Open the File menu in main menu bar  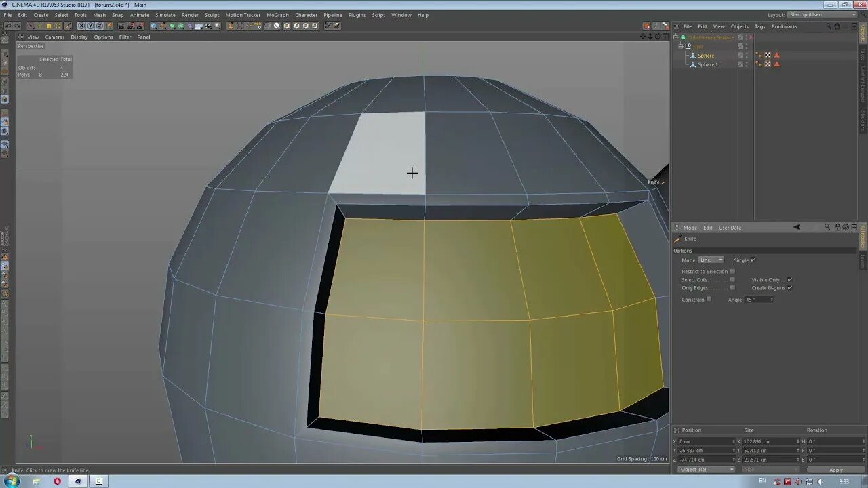[7, 15]
